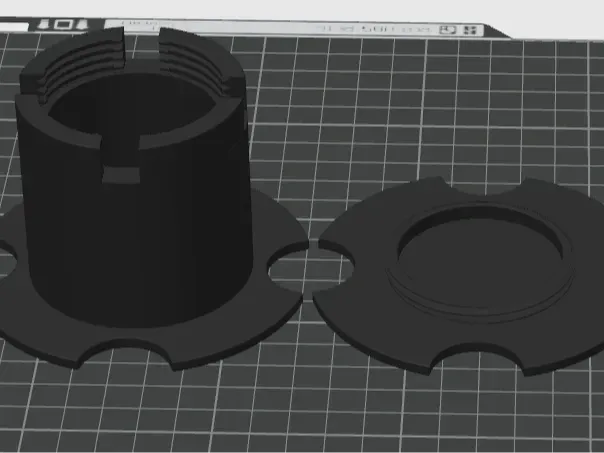Click the square icon on the plate header

(x=63, y=25)
